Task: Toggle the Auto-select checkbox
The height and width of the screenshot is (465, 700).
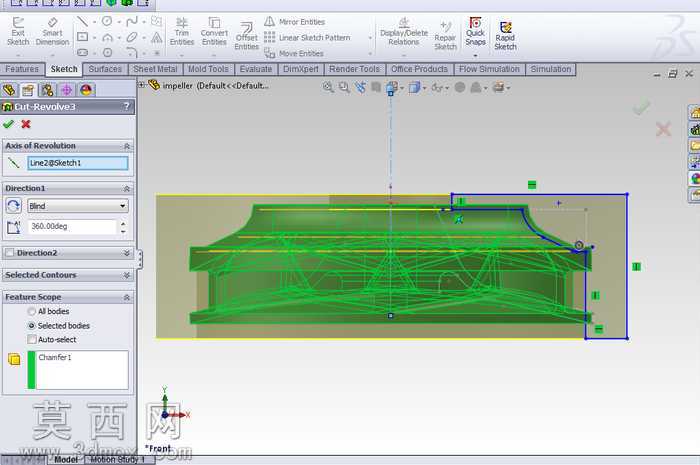Action: [32, 340]
